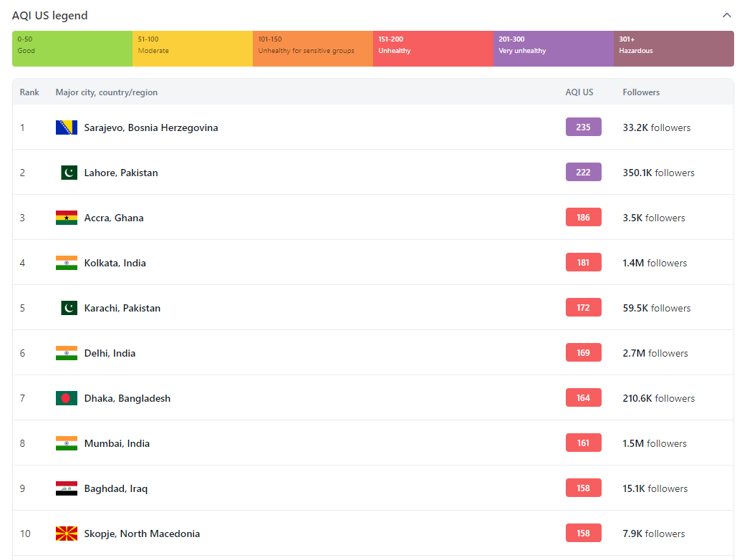This screenshot has height=560, width=742.
Task: Click Sarajevo's 235 AQI badge
Action: (583, 127)
